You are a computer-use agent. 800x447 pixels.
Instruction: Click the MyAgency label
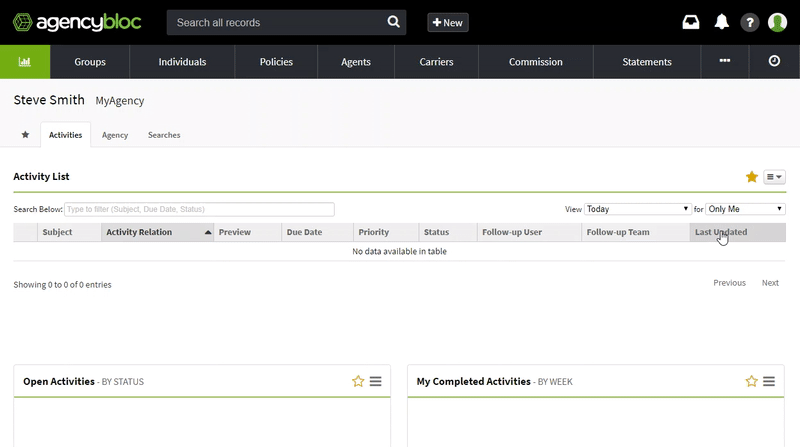(x=120, y=101)
